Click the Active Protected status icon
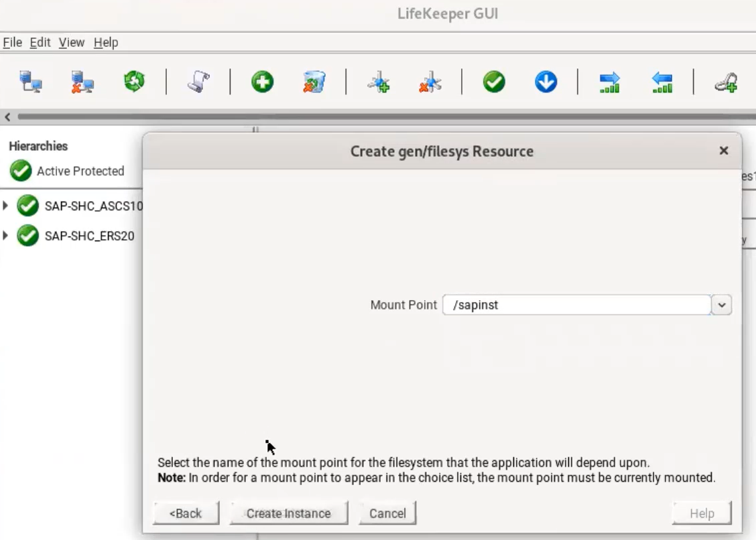 tap(21, 171)
